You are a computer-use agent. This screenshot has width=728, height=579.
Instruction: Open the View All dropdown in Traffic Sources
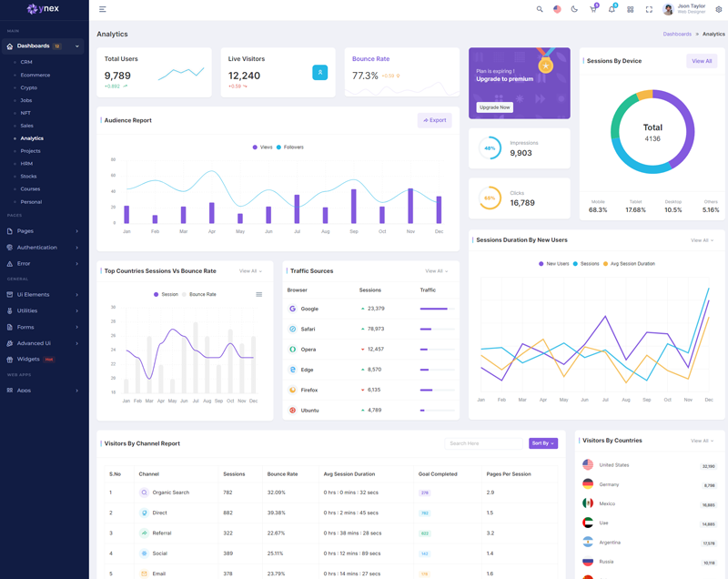(x=436, y=271)
